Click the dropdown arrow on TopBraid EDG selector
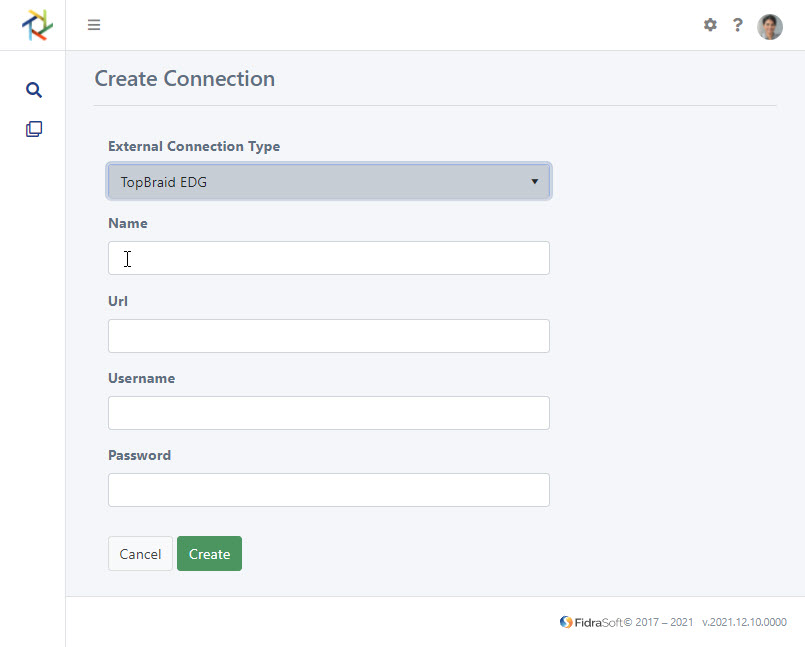The image size is (805, 647). 535,182
